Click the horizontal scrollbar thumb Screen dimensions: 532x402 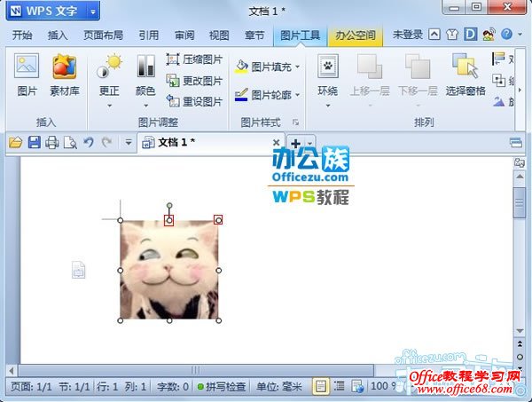click(x=196, y=370)
